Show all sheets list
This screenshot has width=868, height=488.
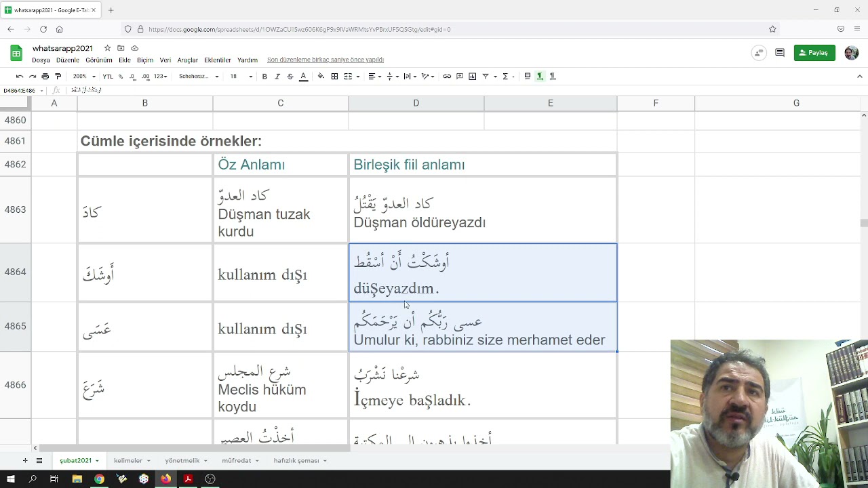[x=39, y=461]
